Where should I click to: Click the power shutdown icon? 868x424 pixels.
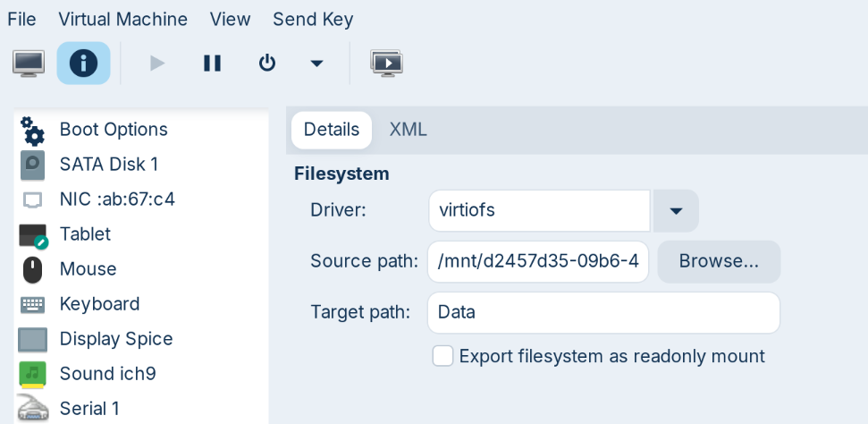coord(266,64)
